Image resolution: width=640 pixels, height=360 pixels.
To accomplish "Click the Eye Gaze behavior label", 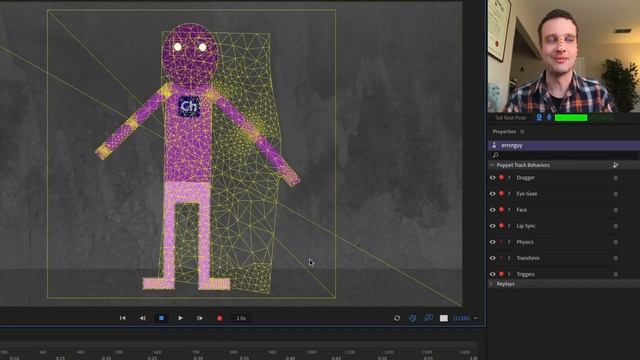I will pos(527,194).
